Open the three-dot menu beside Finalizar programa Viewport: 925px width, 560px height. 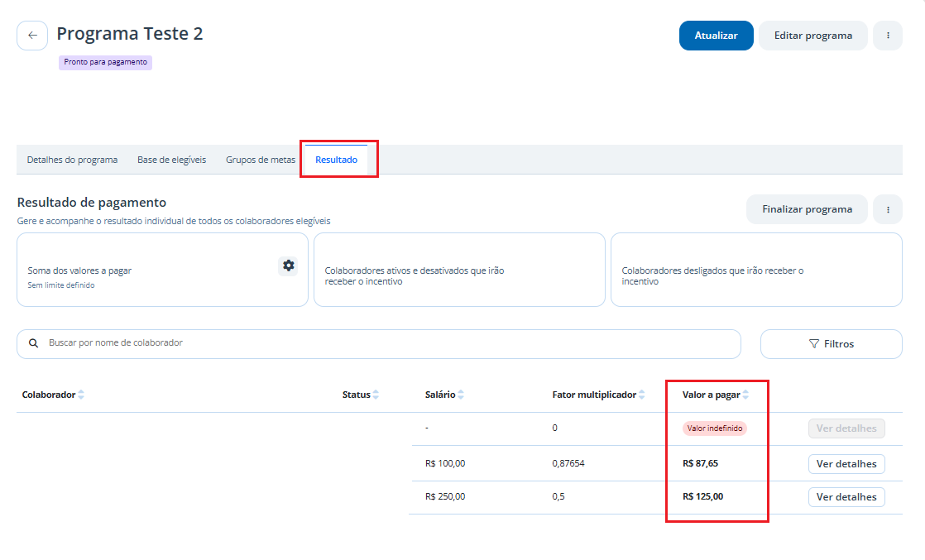[x=888, y=209]
